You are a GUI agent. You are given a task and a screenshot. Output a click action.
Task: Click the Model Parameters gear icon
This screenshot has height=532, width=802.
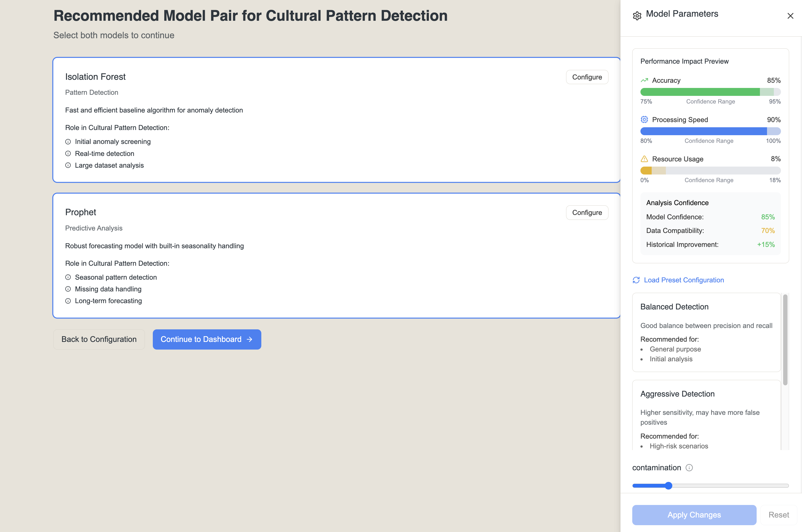(637, 16)
